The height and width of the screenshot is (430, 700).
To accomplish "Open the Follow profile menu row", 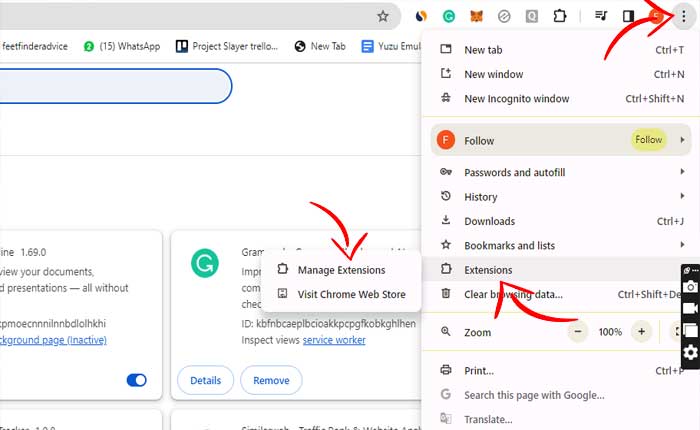I will coord(560,140).
